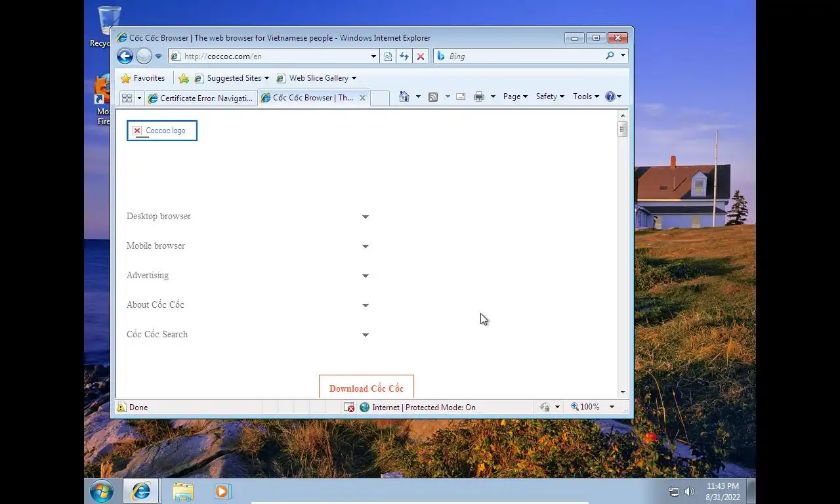The image size is (840, 504).
Task: Toggle Compatibility View icon
Action: point(388,56)
